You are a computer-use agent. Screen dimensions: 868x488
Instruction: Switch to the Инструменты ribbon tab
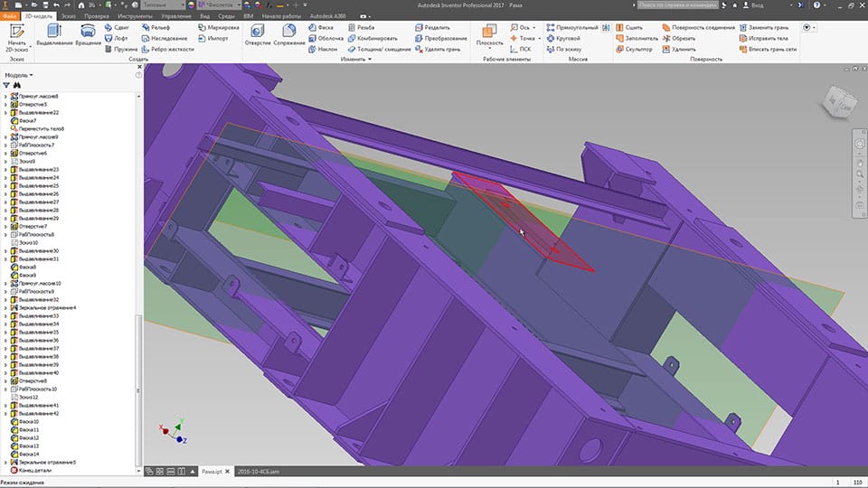(x=134, y=16)
